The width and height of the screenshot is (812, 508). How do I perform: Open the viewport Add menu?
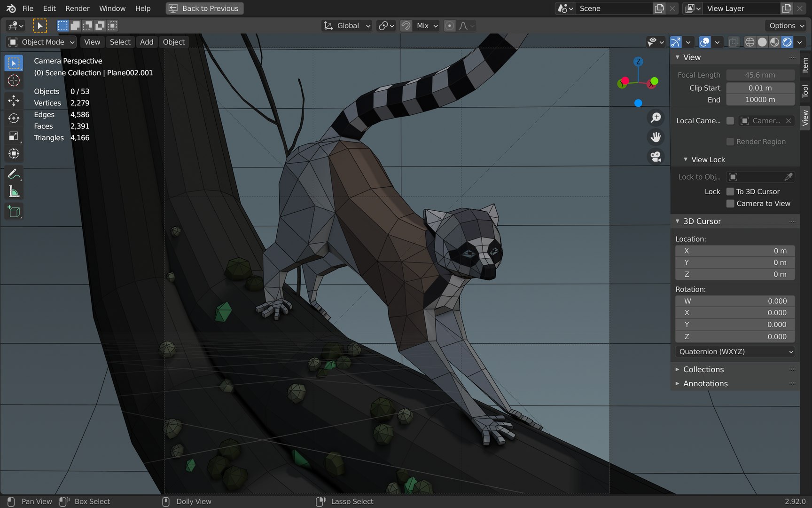coord(147,42)
